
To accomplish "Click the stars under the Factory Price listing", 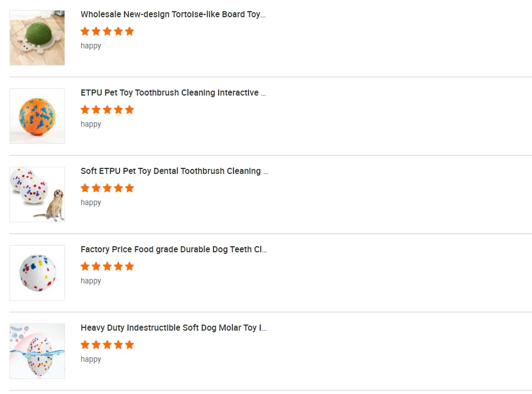I will 107,266.
